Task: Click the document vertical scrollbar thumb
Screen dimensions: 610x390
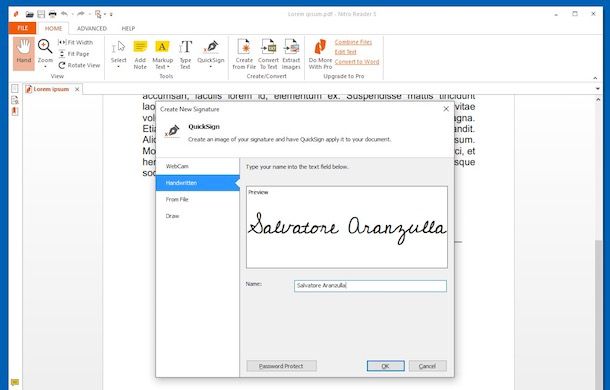Action: click(x=598, y=314)
